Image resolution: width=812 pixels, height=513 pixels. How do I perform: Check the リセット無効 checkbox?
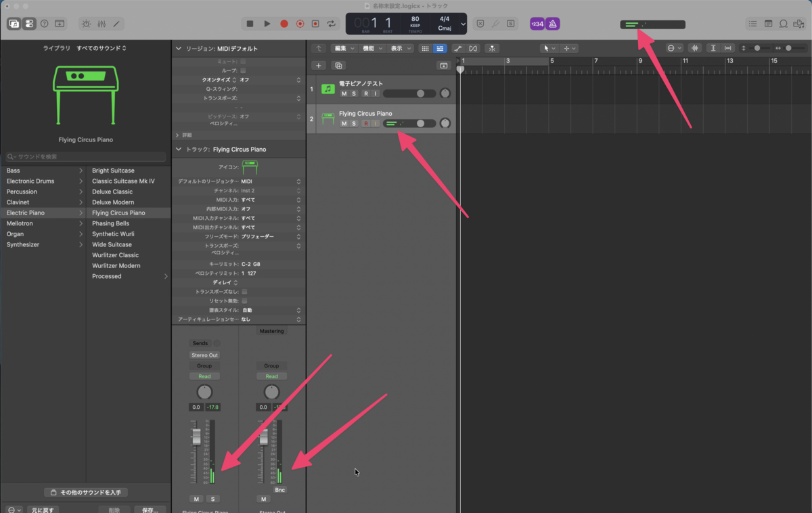pyautogui.click(x=244, y=300)
